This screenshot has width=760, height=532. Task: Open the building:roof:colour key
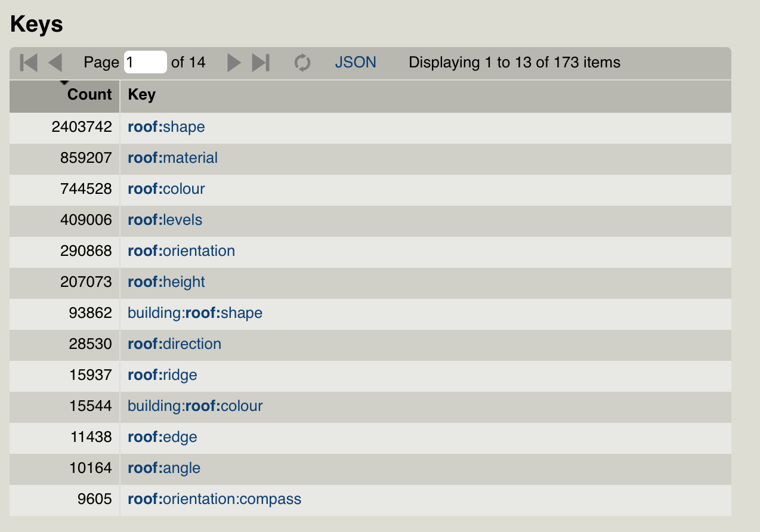(195, 406)
